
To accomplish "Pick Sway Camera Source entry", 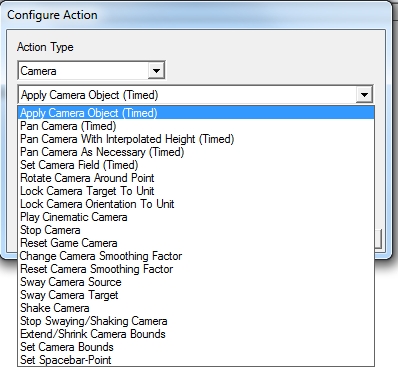I will coord(196,282).
